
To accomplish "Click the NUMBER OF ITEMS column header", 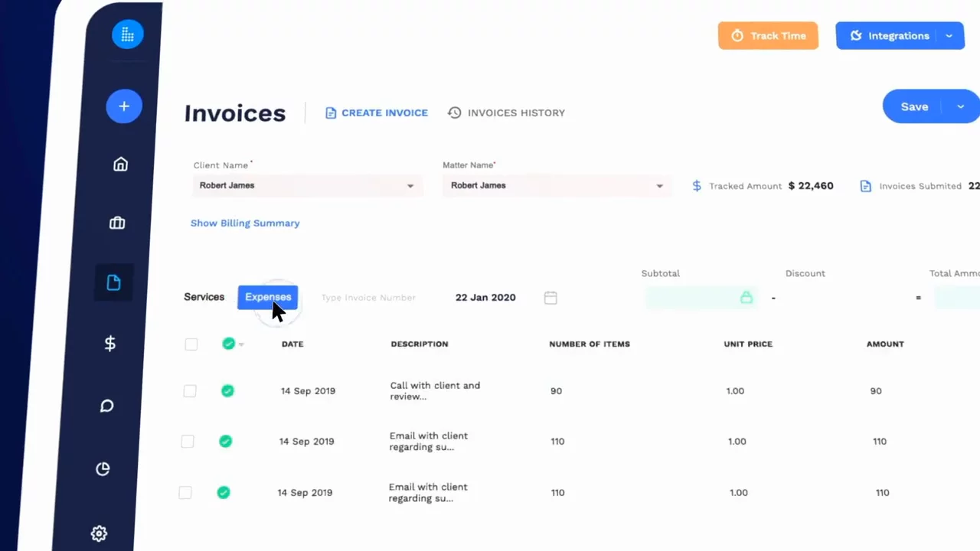I will pyautogui.click(x=590, y=344).
